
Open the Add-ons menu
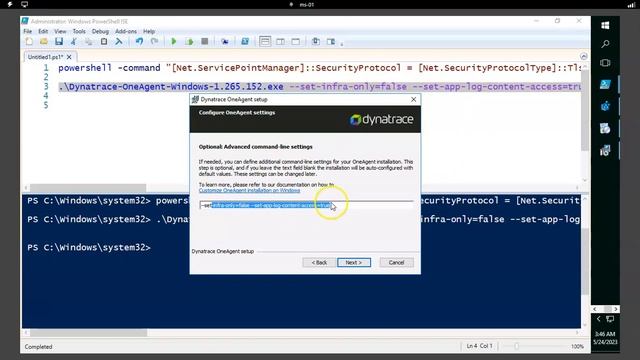pyautogui.click(x=126, y=31)
